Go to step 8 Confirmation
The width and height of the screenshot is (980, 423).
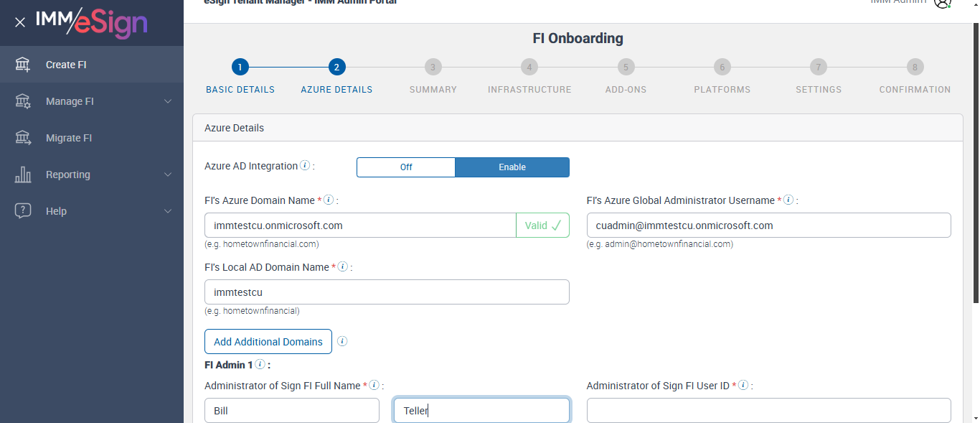(x=915, y=68)
